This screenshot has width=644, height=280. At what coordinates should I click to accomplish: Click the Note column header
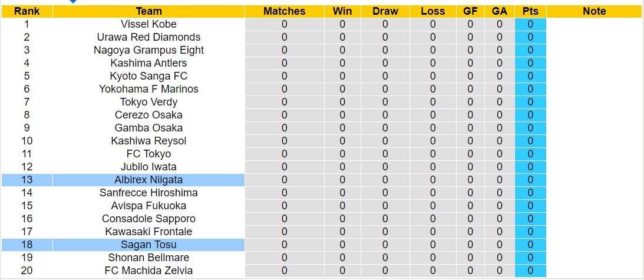click(x=594, y=11)
